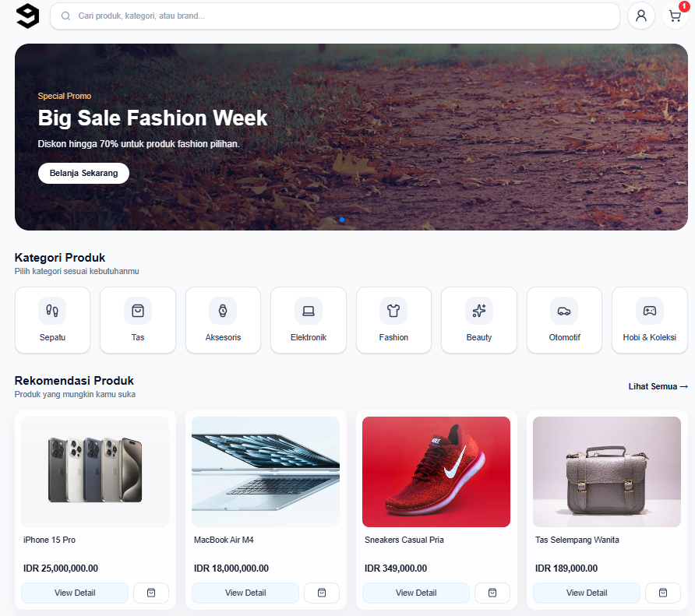
Task: Add MacBook Air M4 to cart
Action: [x=322, y=593]
